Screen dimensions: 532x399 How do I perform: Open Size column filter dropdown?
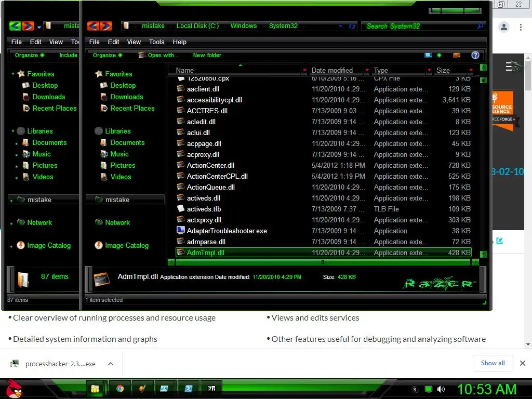click(x=471, y=70)
